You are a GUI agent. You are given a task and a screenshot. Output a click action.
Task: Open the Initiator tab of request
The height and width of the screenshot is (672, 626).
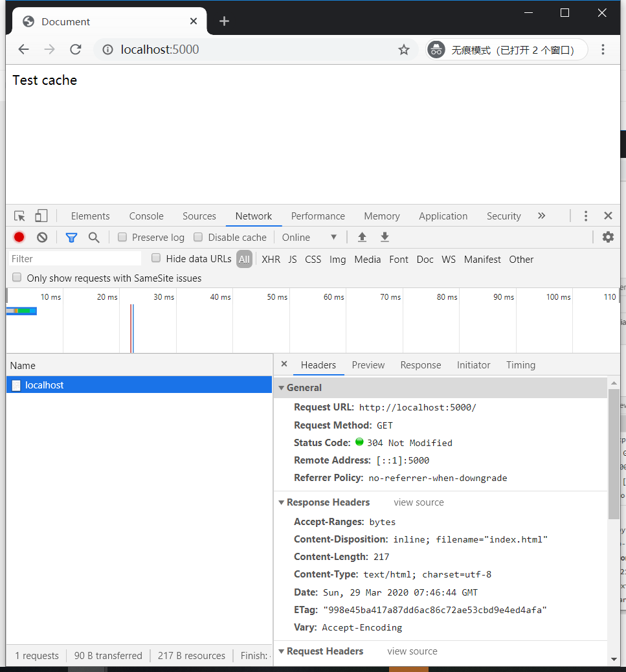point(473,364)
